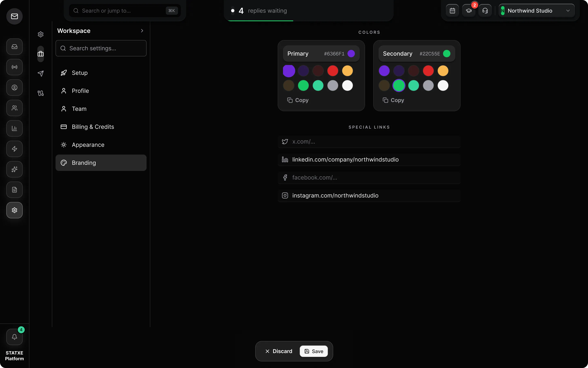Click the Secondary #22C55E color header
This screenshot has height=368, width=588.
(417, 54)
